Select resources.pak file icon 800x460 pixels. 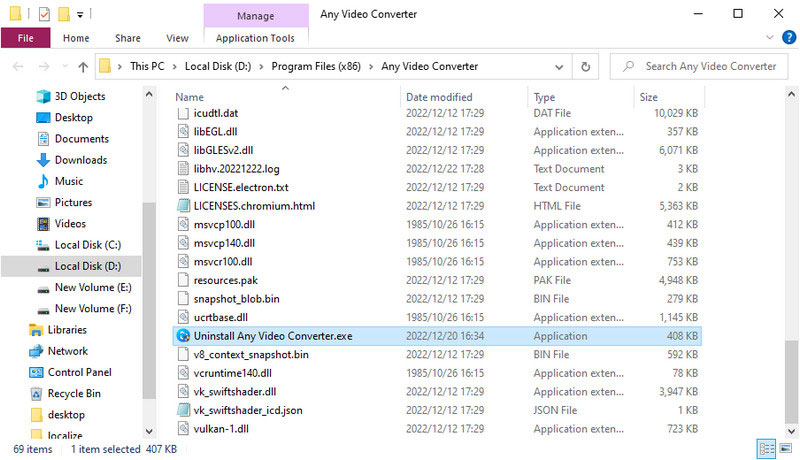[x=183, y=280]
